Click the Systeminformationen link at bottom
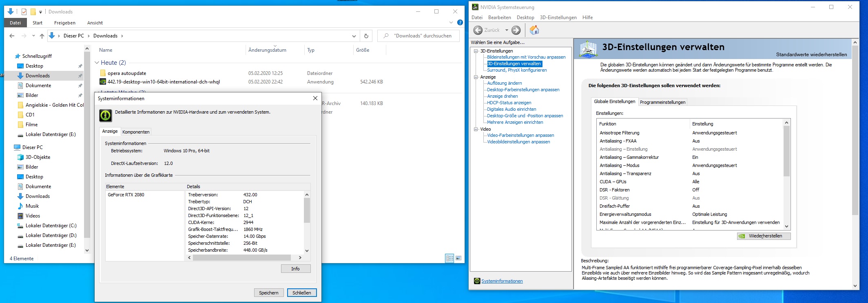Screen dimensions: 868x303 [x=502, y=281]
